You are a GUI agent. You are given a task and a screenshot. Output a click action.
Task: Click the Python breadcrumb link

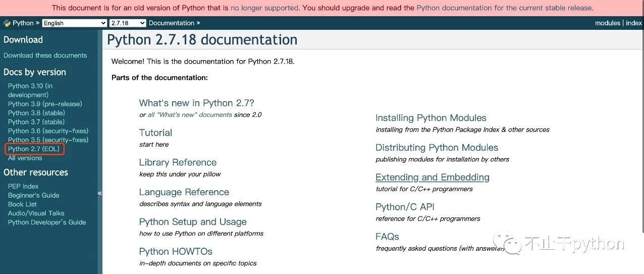(23, 23)
